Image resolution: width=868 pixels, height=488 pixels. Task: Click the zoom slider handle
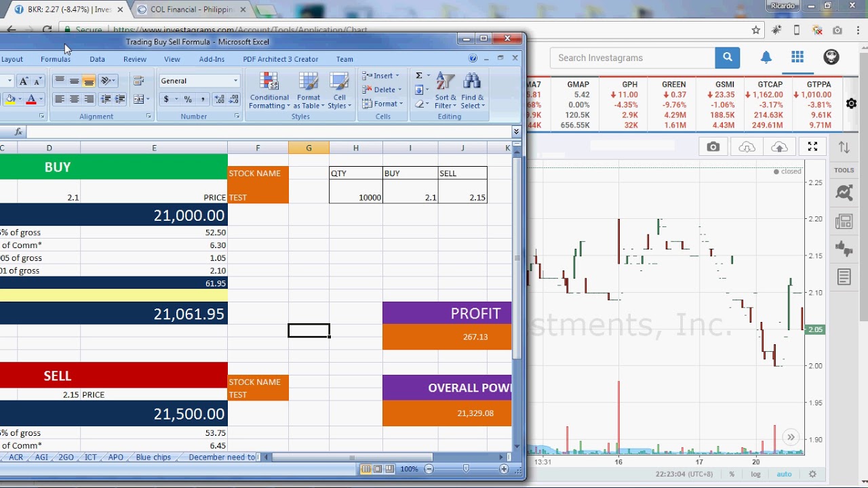(466, 469)
